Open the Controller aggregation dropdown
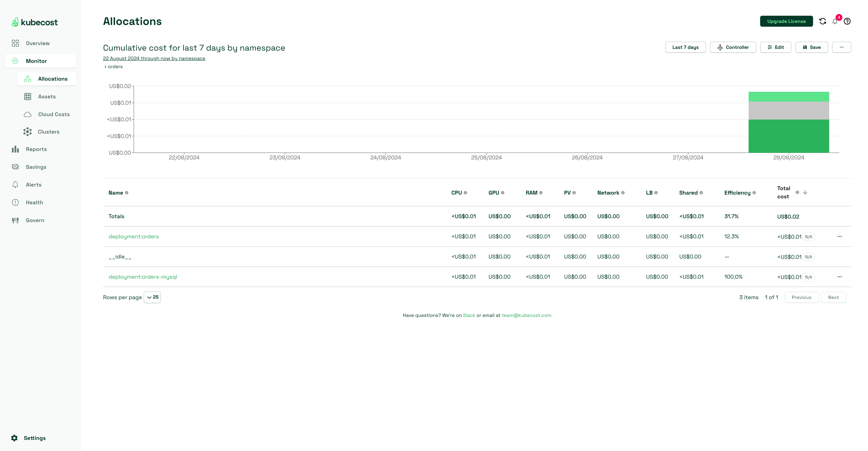The width and height of the screenshot is (868, 451). coord(733,47)
